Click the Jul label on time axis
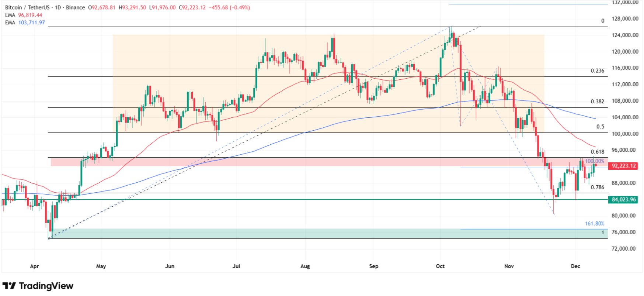644x296 pixels. 236,266
